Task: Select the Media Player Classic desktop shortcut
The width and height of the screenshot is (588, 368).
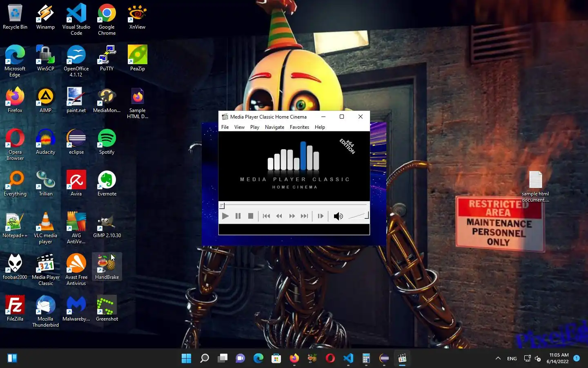Action: click(x=45, y=270)
